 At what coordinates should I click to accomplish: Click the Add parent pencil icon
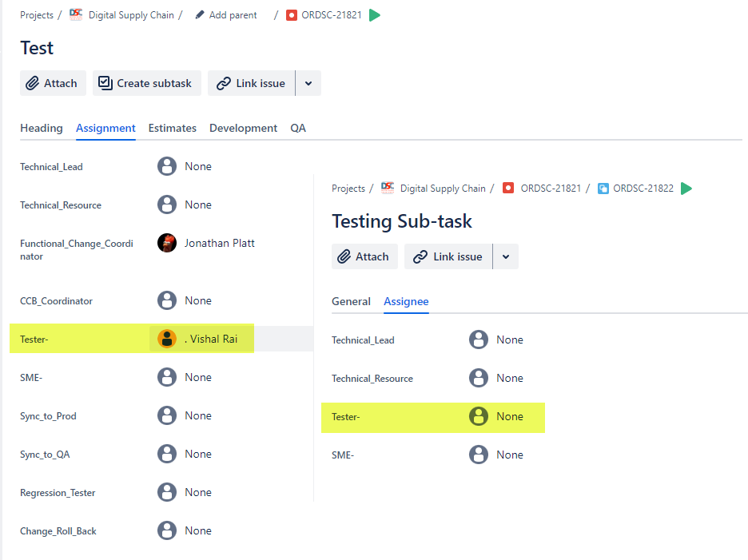[x=200, y=15]
